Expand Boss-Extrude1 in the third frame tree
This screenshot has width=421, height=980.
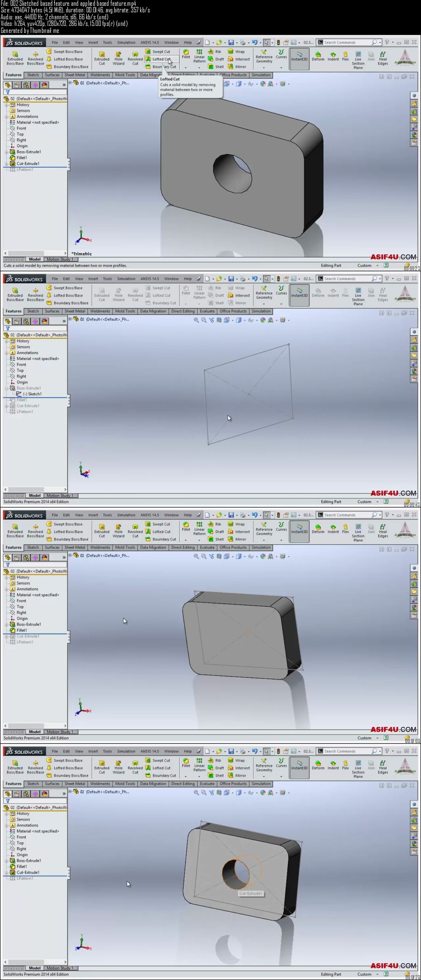point(7,625)
